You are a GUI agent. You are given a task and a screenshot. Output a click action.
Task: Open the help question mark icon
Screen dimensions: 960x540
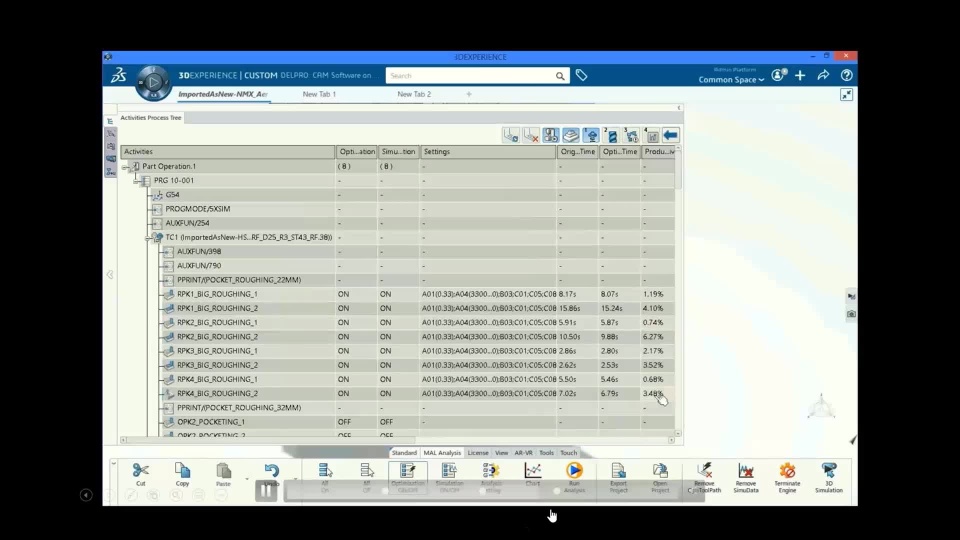pos(846,75)
